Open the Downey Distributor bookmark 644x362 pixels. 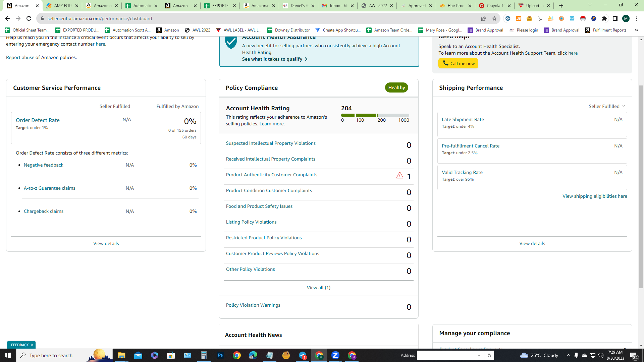(x=288, y=30)
